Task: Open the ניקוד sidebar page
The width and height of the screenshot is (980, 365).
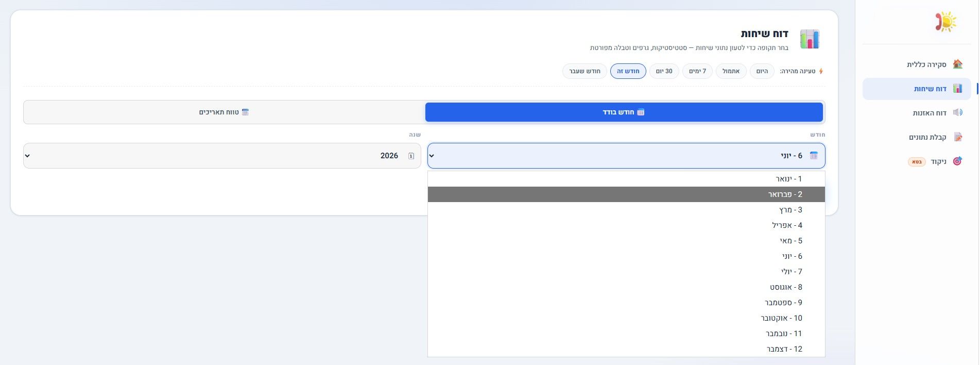Action: pyautogui.click(x=917, y=161)
